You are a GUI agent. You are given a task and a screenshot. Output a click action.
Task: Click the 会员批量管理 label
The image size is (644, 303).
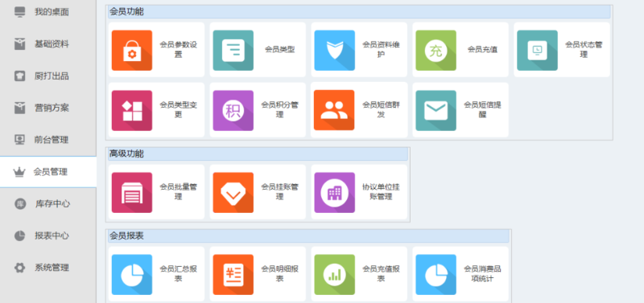click(178, 192)
